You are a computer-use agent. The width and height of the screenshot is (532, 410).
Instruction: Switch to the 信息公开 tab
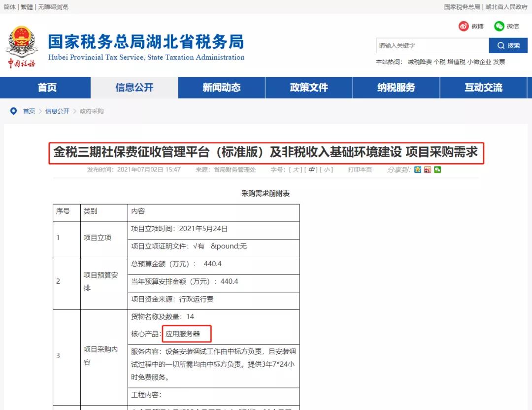[x=133, y=87]
